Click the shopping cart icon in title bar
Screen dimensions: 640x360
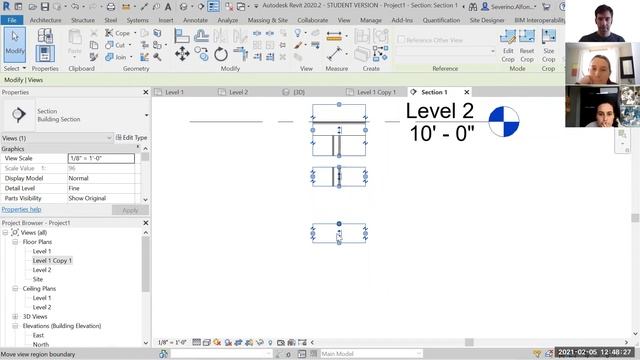pyautogui.click(x=546, y=7)
